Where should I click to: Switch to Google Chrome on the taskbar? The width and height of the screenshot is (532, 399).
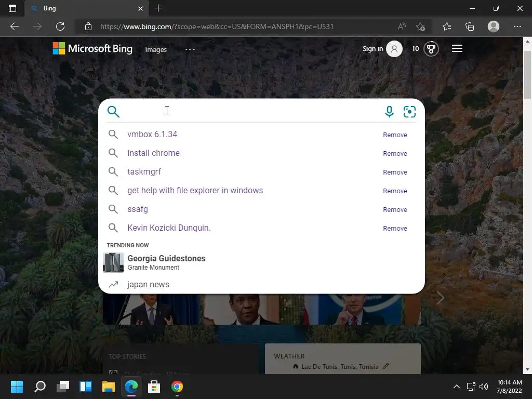click(x=177, y=387)
